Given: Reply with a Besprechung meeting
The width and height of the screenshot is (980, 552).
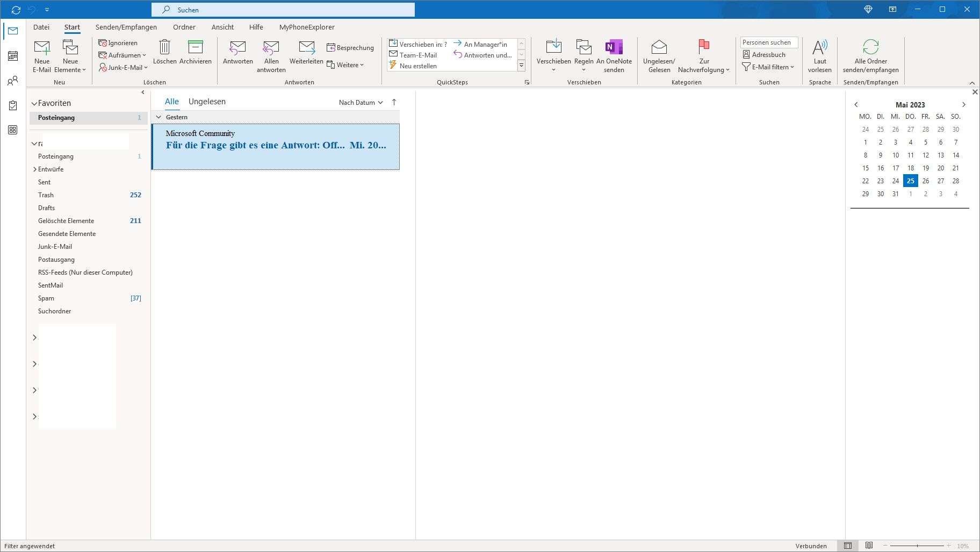Looking at the screenshot, I should (x=350, y=48).
